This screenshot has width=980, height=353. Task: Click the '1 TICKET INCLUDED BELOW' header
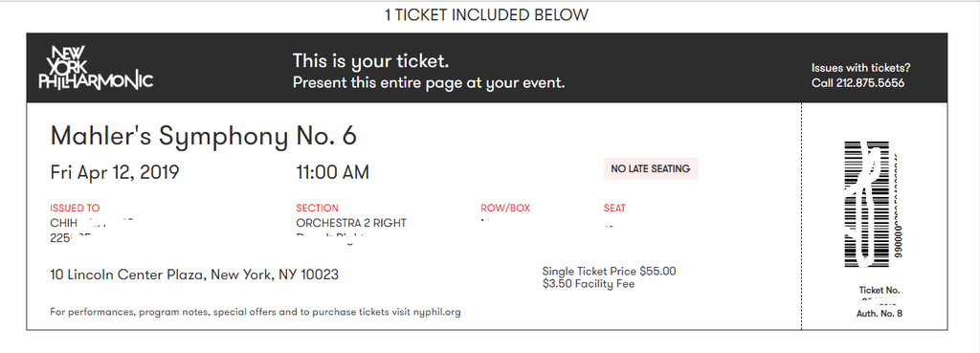[x=486, y=15]
